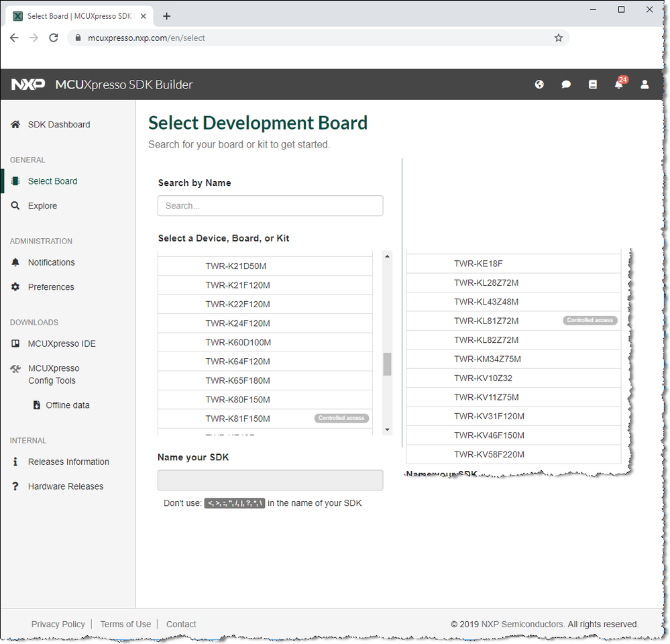Click the Explore magnifier icon
The image size is (670, 644).
coord(15,205)
